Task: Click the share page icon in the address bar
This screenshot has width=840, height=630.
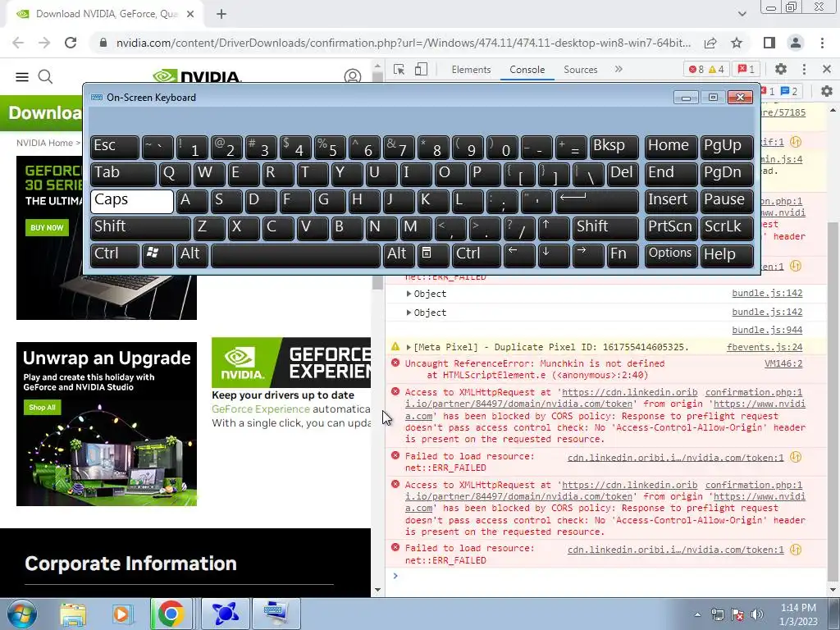Action: pos(710,43)
